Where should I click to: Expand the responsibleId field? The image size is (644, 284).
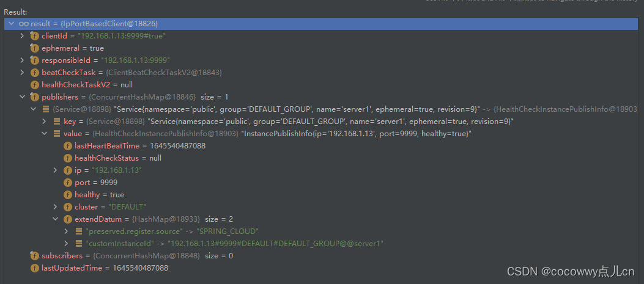(23, 60)
